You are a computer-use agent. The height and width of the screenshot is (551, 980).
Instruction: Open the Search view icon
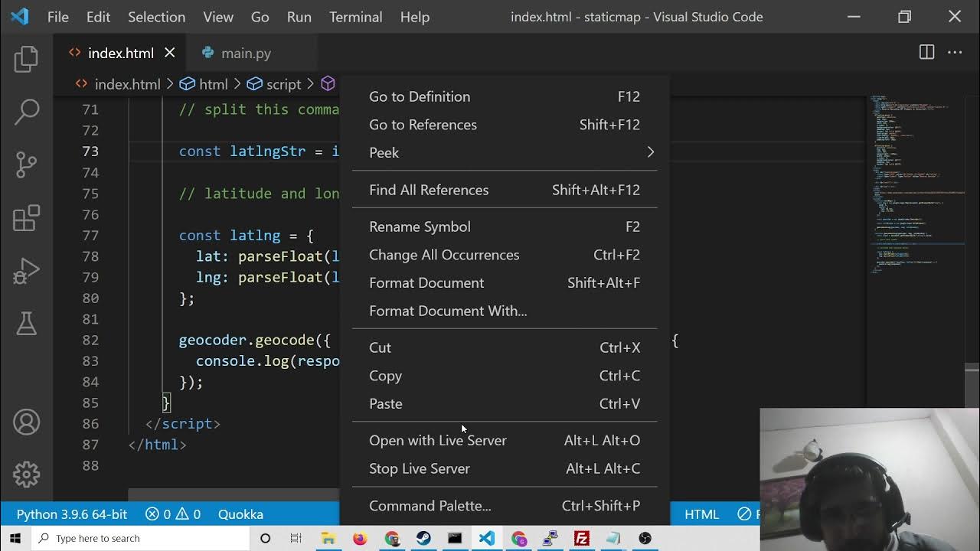tap(26, 112)
